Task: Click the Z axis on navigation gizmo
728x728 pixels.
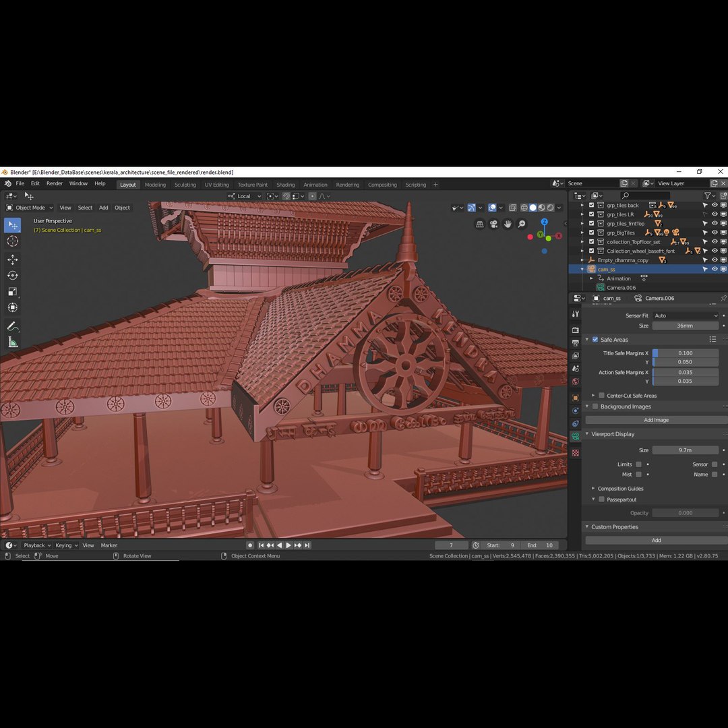Action: tap(544, 222)
